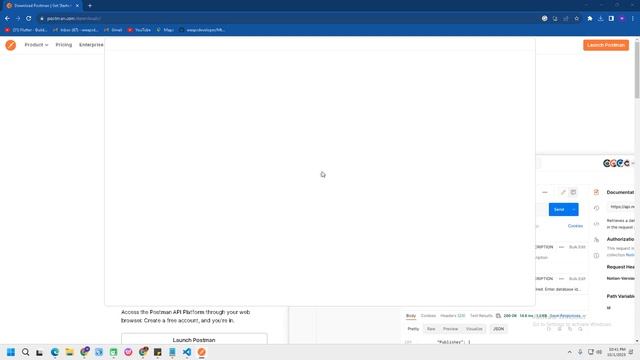
Task: Open the Windows Start menu
Action: 11,352
